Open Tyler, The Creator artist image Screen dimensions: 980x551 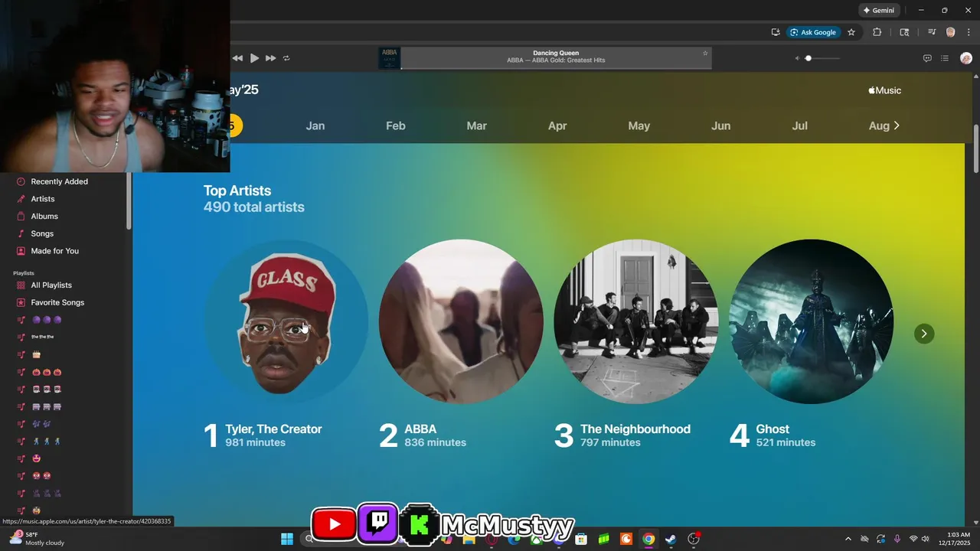[286, 321]
